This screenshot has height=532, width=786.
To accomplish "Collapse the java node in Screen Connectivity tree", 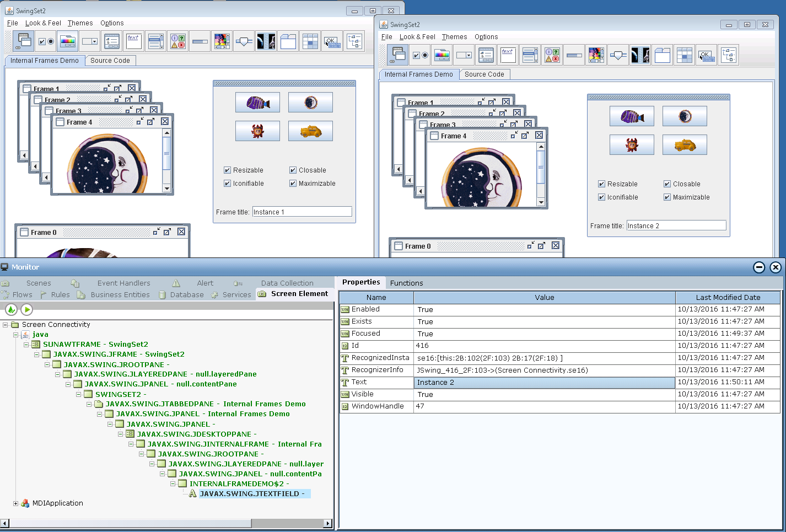I will [x=15, y=335].
